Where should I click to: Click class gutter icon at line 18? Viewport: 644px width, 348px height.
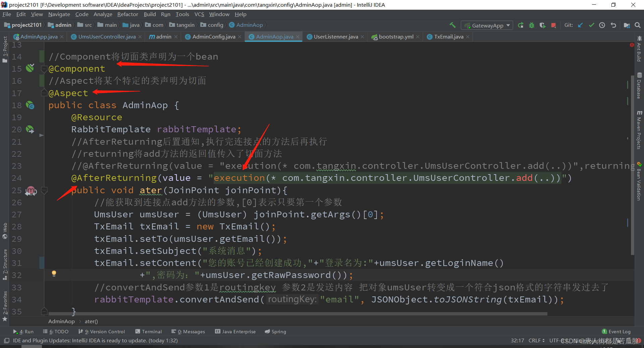point(30,105)
